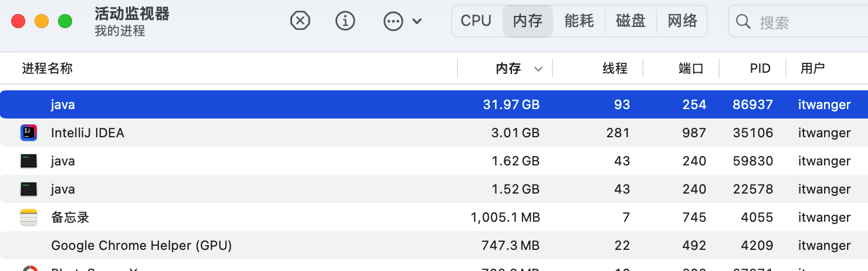
Task: Click the Notes (备忘录) app icon
Action: coord(29,217)
